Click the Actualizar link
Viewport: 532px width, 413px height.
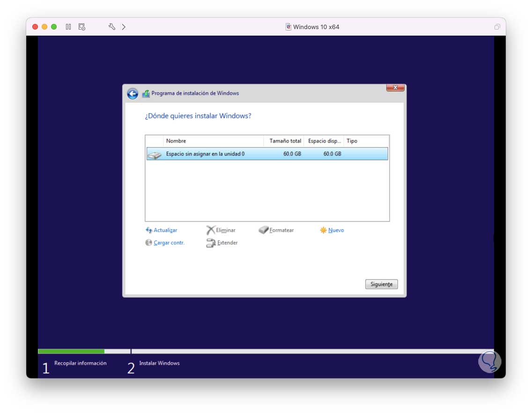coord(165,230)
